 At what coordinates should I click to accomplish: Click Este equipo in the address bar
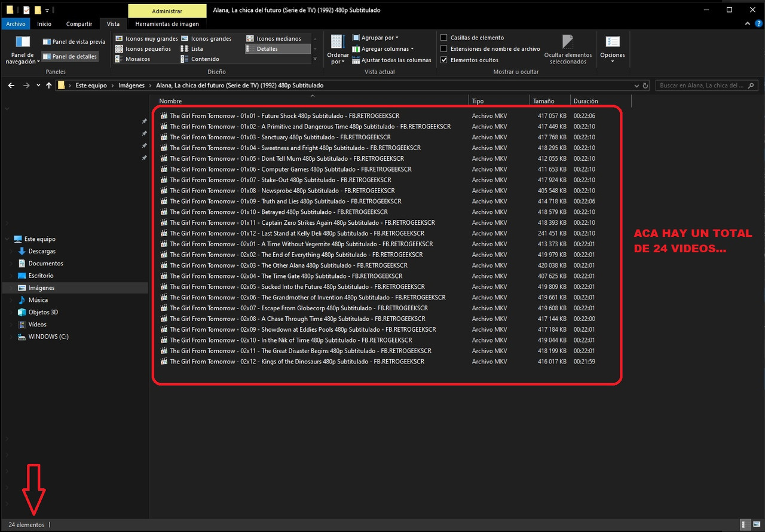coord(91,85)
